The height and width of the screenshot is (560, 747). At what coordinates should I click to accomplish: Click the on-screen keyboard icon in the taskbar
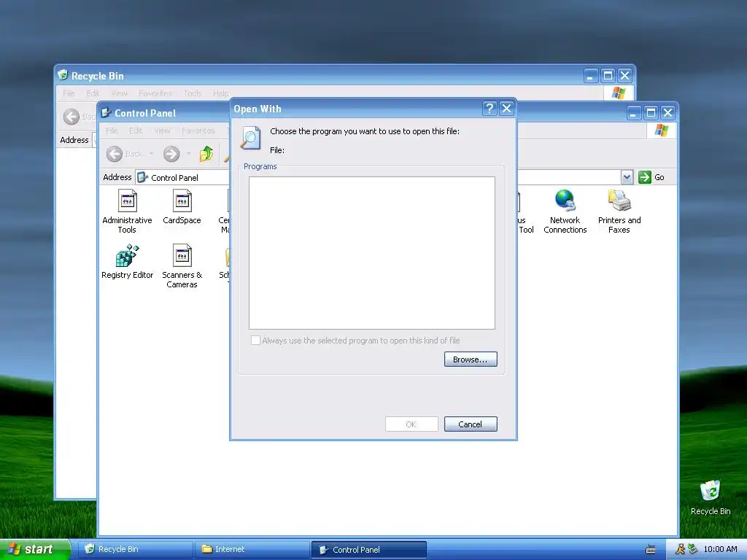tap(650, 550)
